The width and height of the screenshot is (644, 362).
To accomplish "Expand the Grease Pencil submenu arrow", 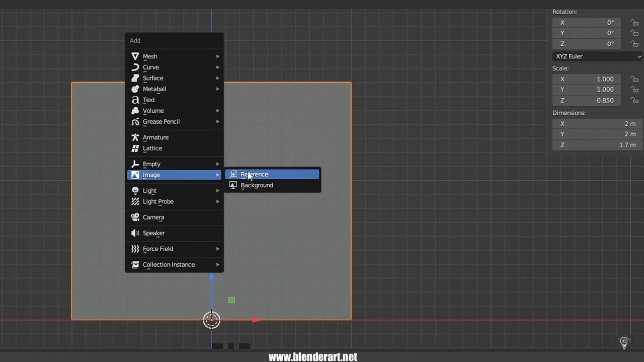I will 218,121.
